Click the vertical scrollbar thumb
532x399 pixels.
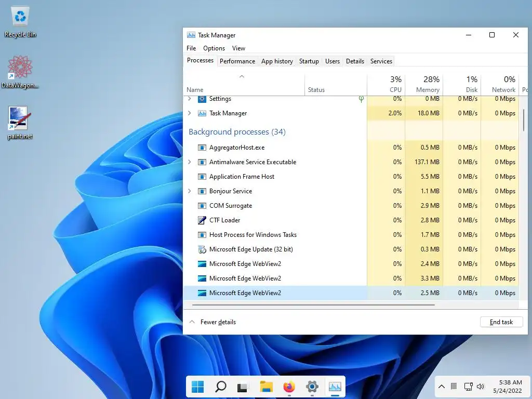point(524,120)
